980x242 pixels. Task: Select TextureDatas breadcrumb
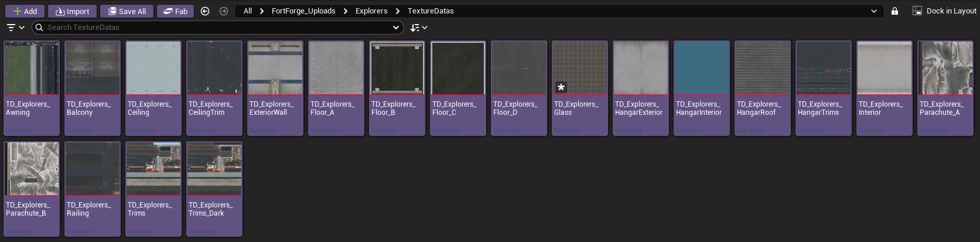pos(431,11)
